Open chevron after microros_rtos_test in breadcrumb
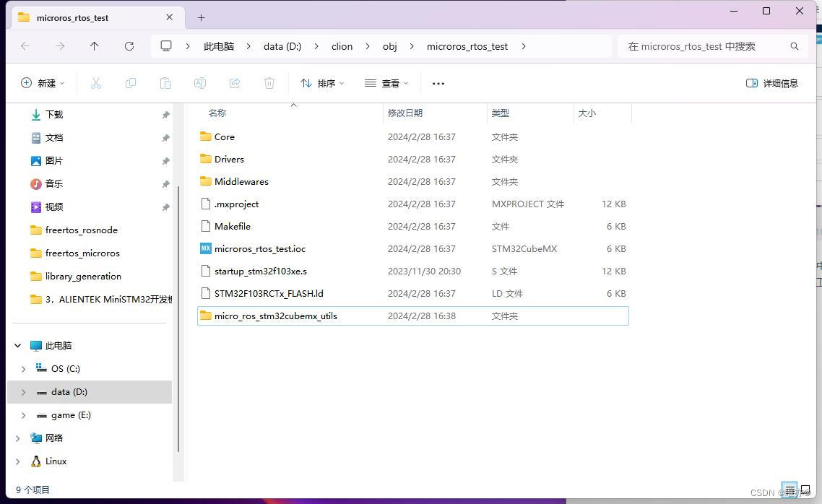The height and width of the screenshot is (504, 822). (x=523, y=46)
